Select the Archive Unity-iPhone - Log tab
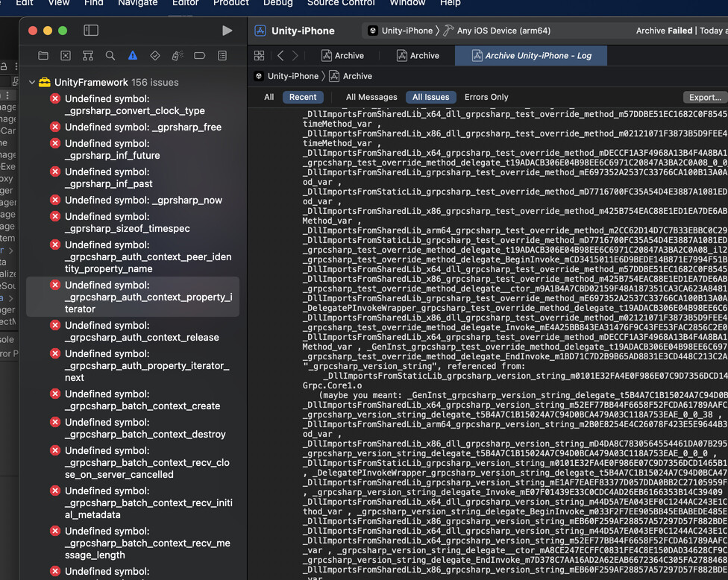Screen dimensions: 728x580 point(531,56)
